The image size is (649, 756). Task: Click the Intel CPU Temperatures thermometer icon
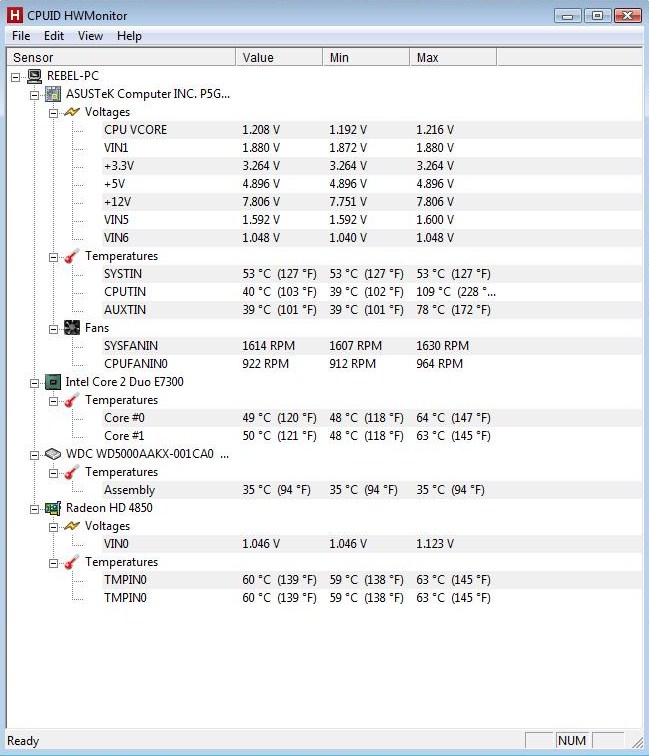click(72, 400)
